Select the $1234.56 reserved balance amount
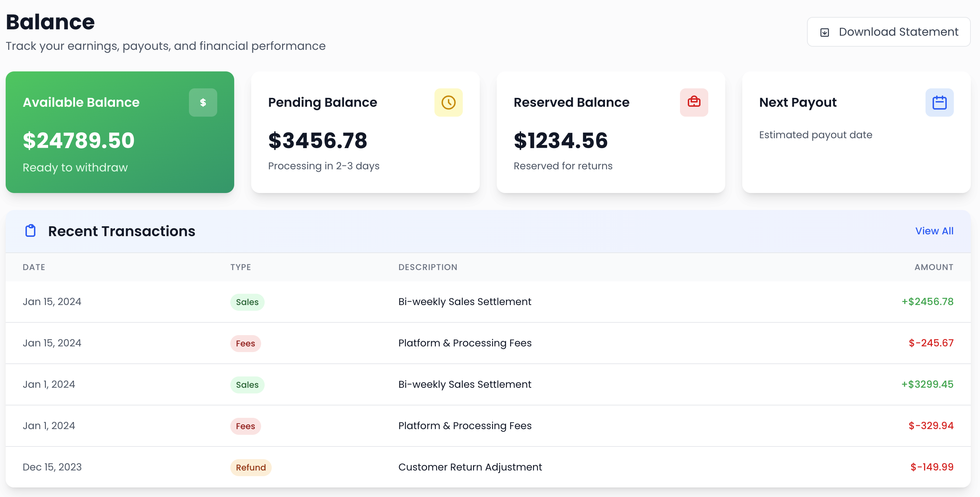The width and height of the screenshot is (980, 497). click(561, 141)
